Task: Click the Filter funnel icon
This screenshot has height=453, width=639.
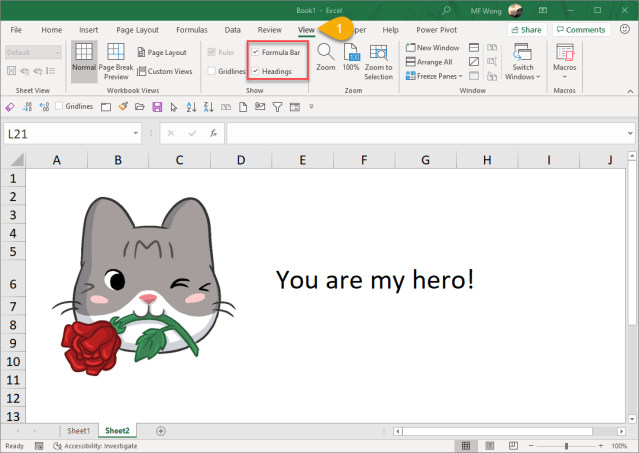Action: pyautogui.click(x=277, y=107)
